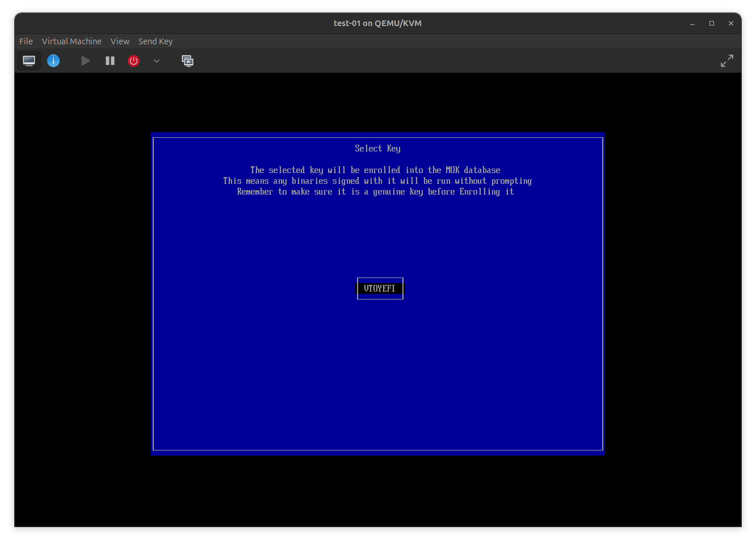Minimize the test-01 window
The image size is (756, 543).
(x=692, y=23)
